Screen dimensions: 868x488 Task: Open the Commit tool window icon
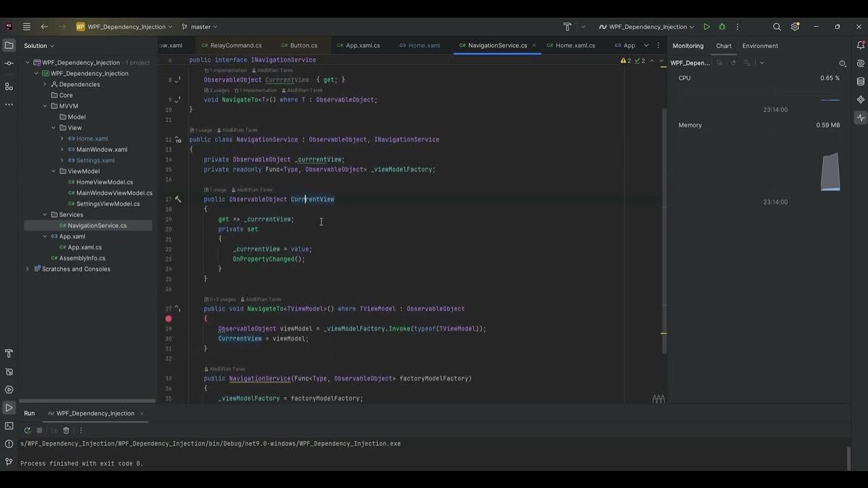(9, 63)
